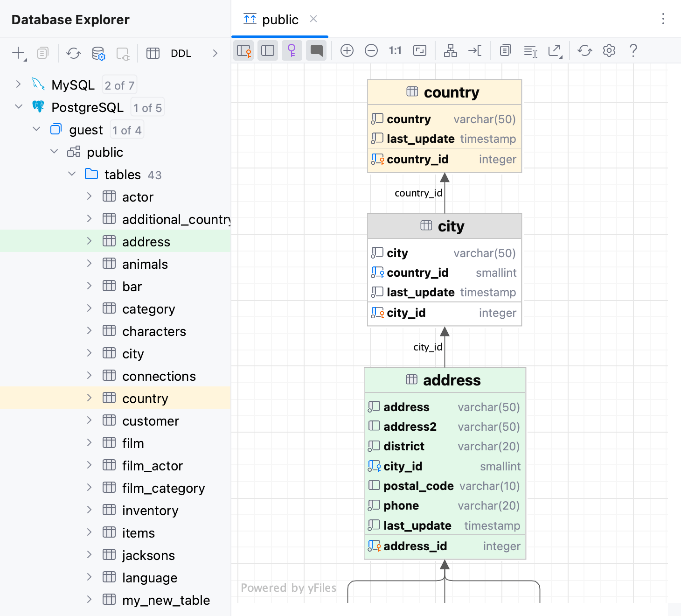Collapse the tables folder
Screen dimensions: 681x616
[x=72, y=174]
